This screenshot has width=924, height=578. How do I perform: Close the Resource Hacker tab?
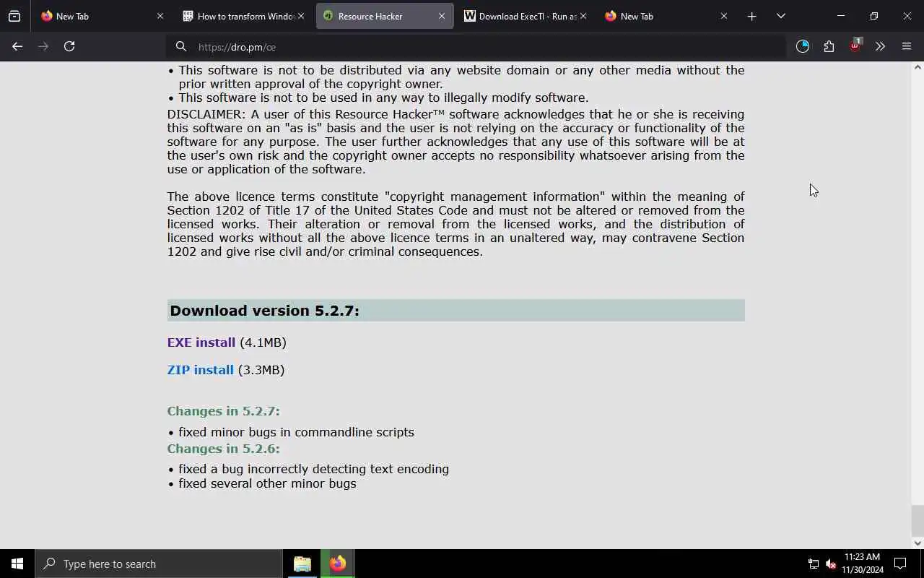pos(442,16)
